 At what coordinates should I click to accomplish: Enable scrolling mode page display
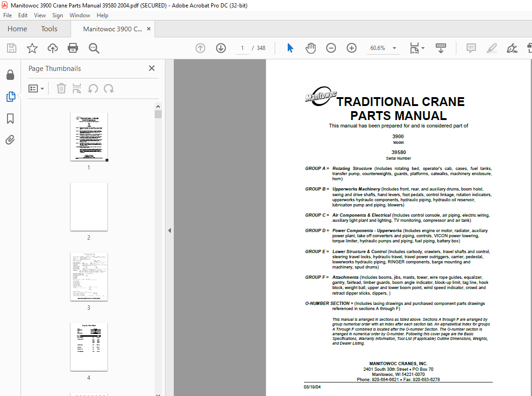(441, 48)
